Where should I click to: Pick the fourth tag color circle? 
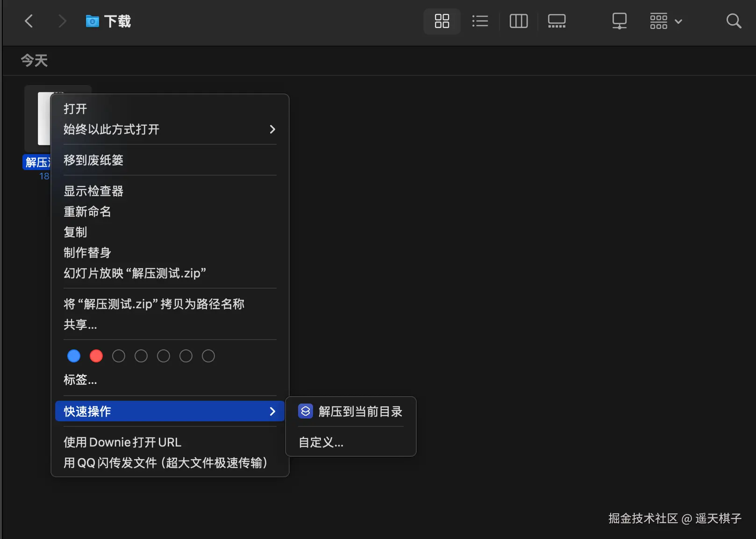click(141, 356)
